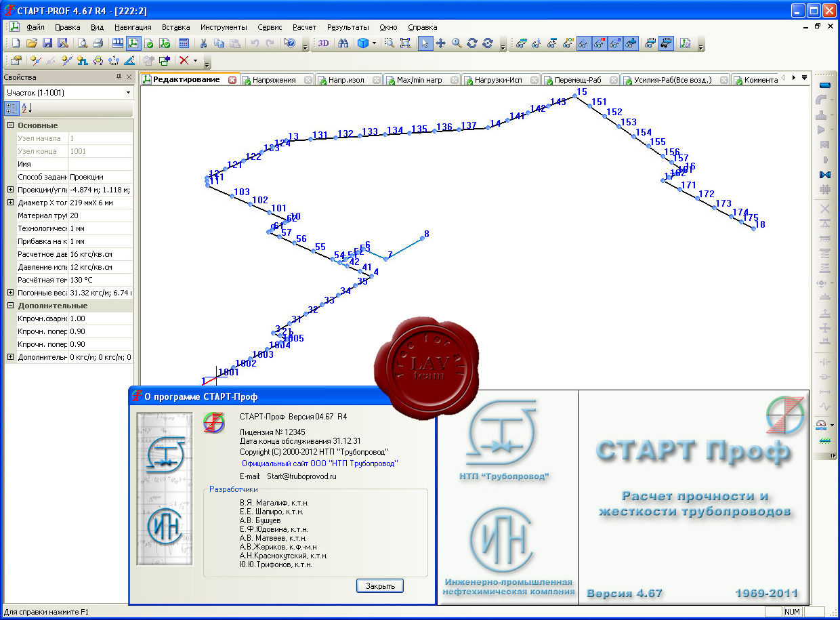Open the Инструменты menu

tap(224, 27)
